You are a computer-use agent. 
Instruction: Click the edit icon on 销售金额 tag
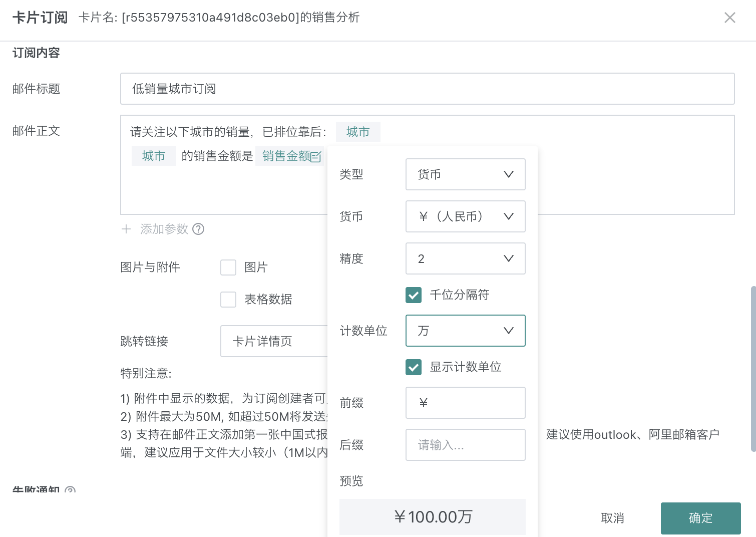tap(316, 157)
